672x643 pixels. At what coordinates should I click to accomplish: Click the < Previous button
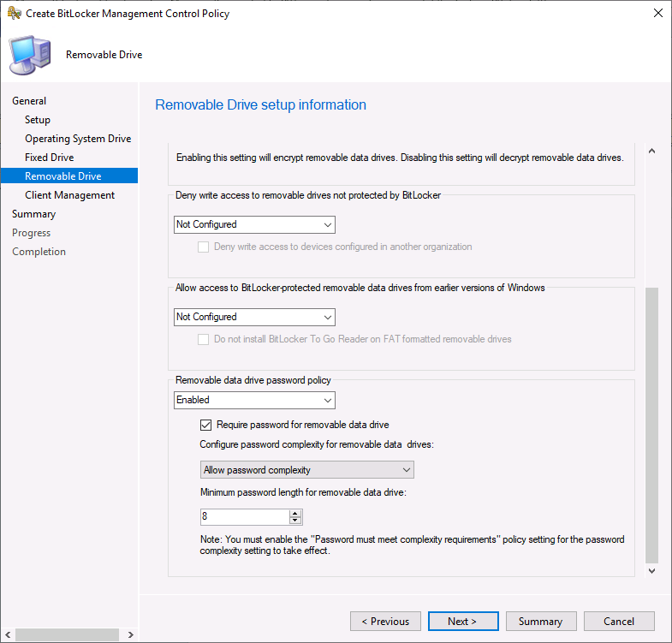point(385,621)
